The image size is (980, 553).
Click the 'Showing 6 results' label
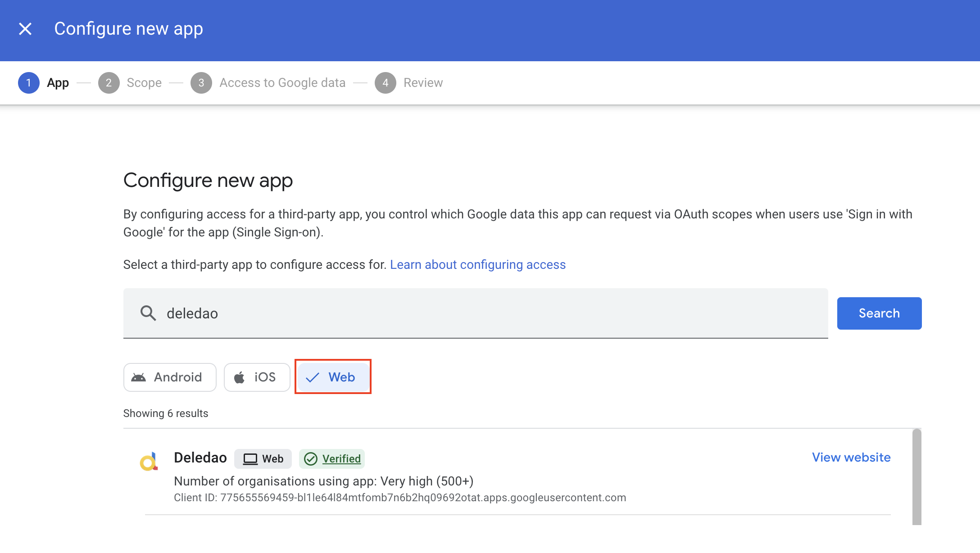tap(166, 413)
